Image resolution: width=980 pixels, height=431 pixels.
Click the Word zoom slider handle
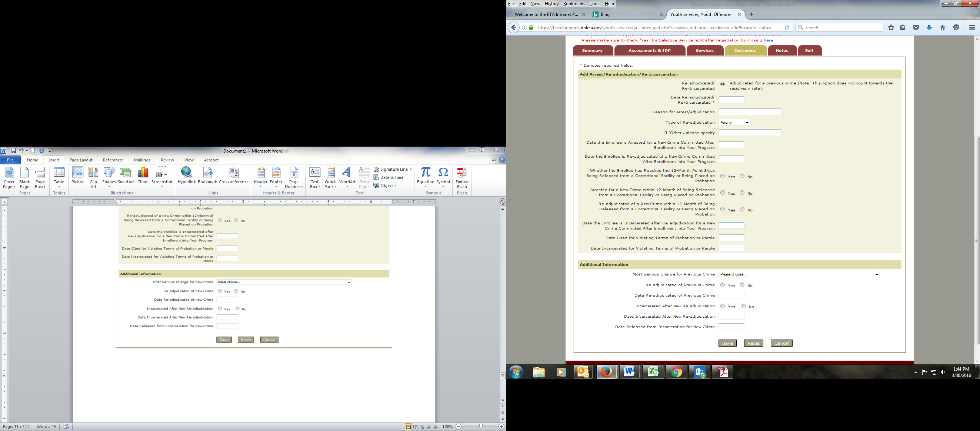[x=481, y=427]
